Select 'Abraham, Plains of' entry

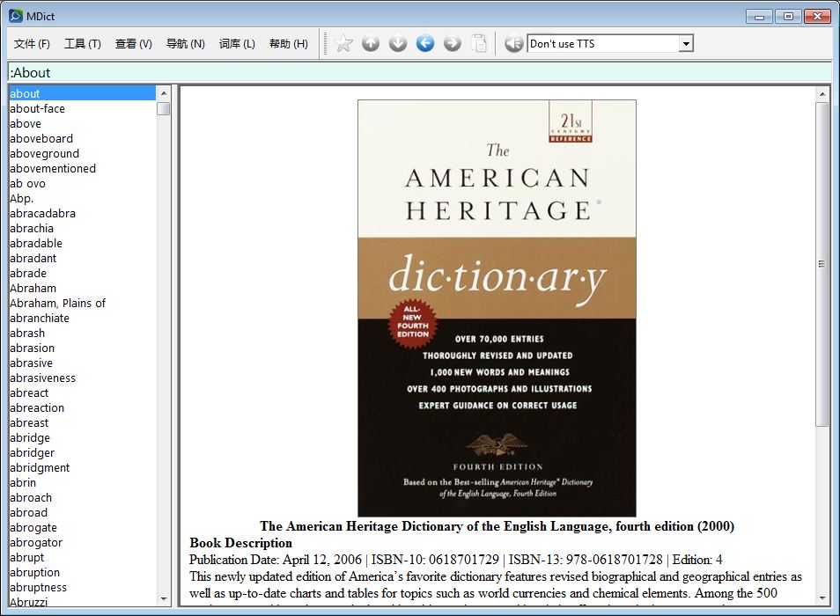(57, 303)
